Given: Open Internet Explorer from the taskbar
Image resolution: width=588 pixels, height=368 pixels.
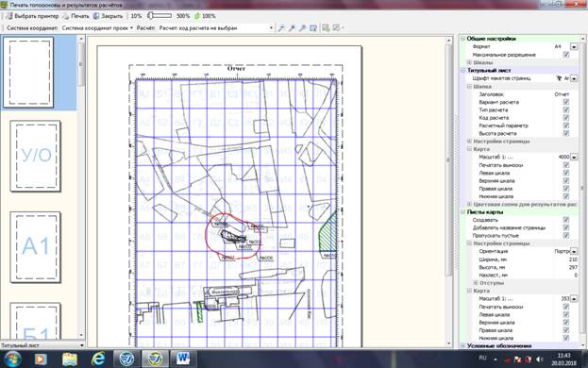Looking at the screenshot, I should 98,359.
